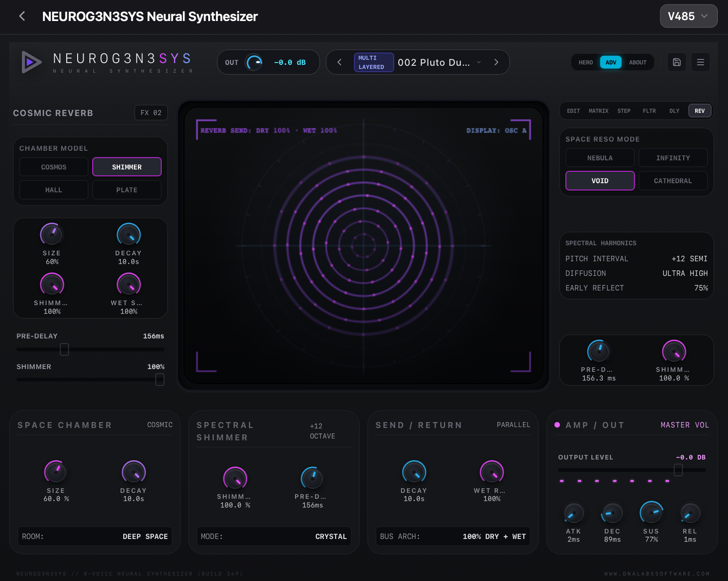This screenshot has width=728, height=581.
Task: Open the MODE: CRYSTAL selector
Action: click(274, 536)
